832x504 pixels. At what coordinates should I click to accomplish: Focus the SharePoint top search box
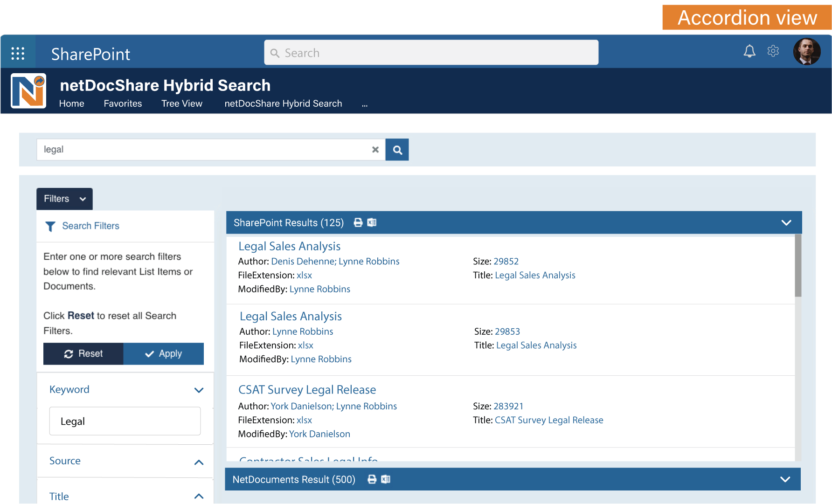(431, 53)
